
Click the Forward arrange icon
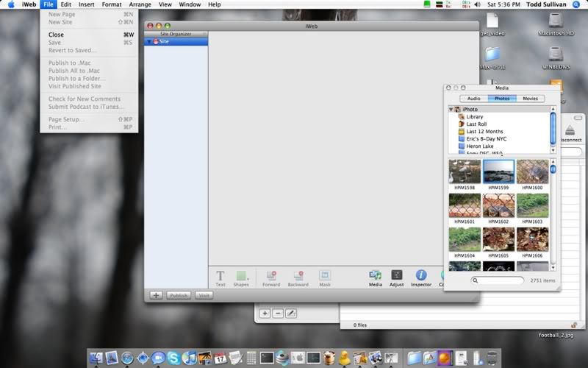[271, 278]
